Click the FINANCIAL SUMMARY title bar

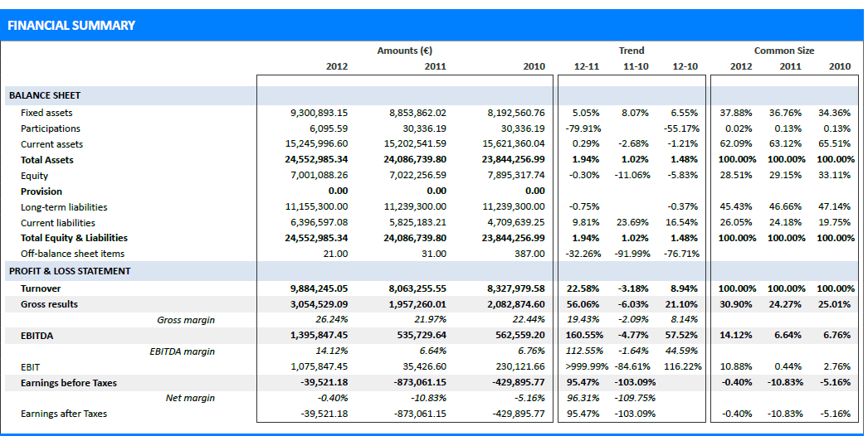[71, 26]
